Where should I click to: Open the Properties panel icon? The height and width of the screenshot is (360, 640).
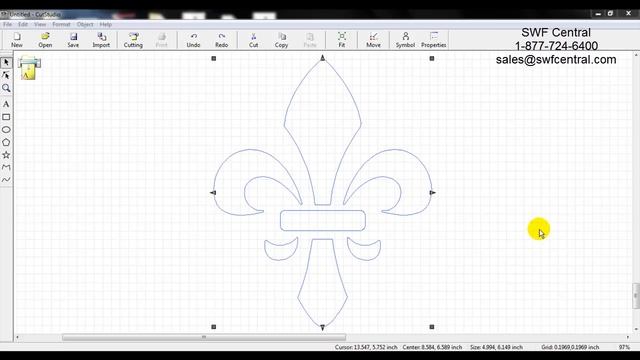pos(433,40)
